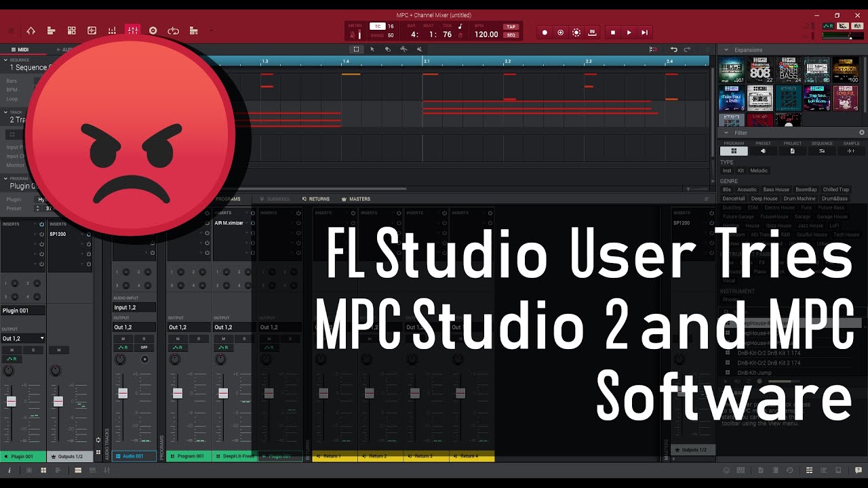
Task: Mute the Audio 001 channel
Action: [x=123, y=338]
